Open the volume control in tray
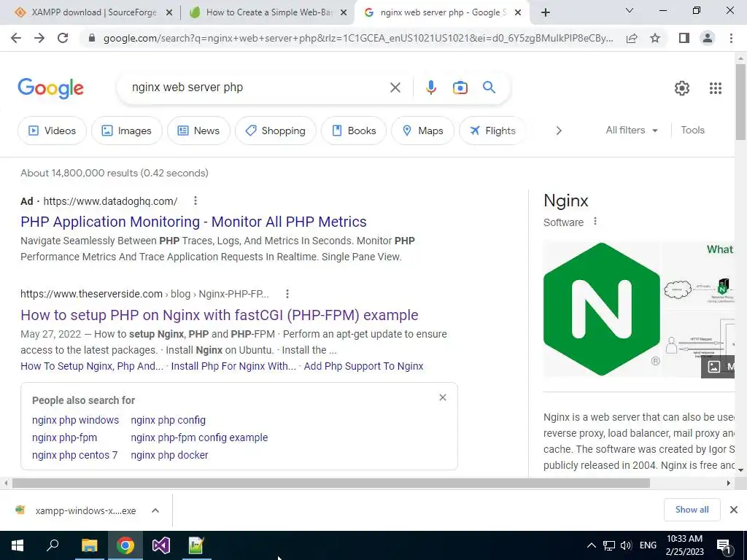Screen dimensions: 747x560 tap(626, 545)
